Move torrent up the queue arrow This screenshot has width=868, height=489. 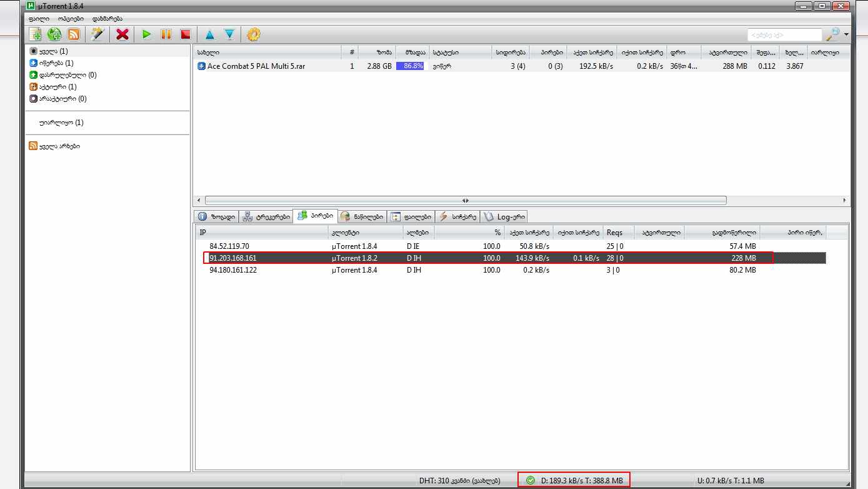click(x=210, y=34)
